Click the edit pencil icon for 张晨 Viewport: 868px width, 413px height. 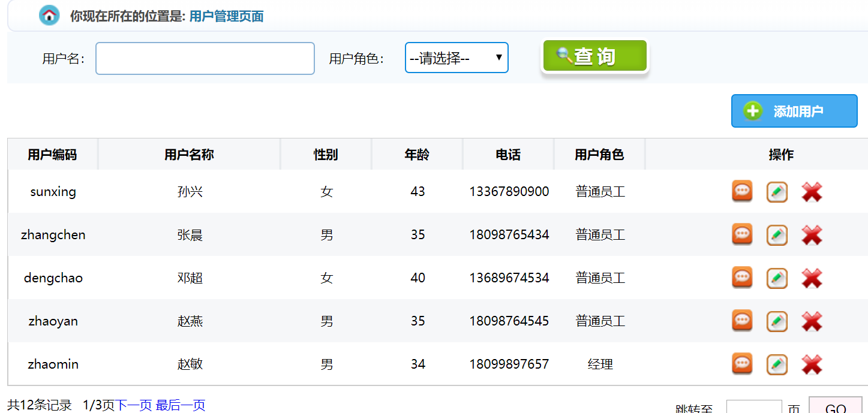tap(777, 234)
